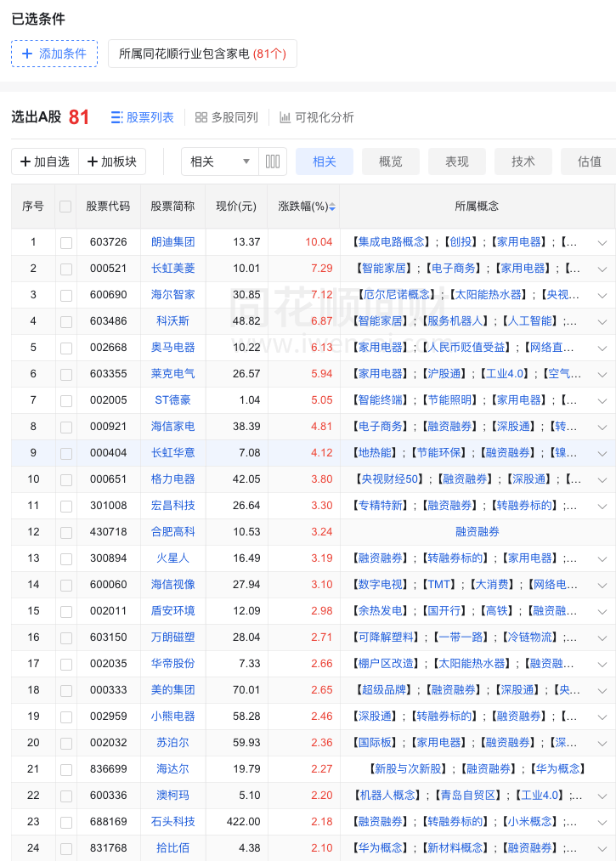Check the box for 海达尔 row

click(x=66, y=770)
